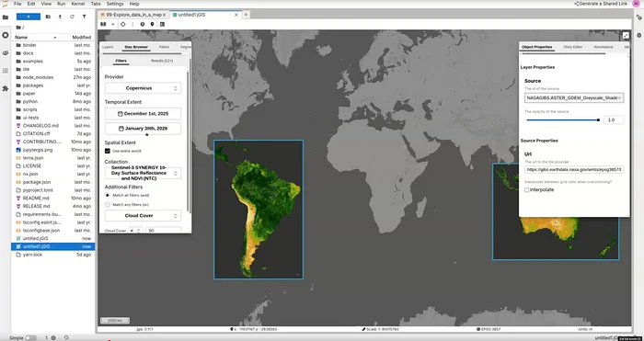Image resolution: width=644 pixels, height=341 pixels.
Task: Click the kernel status icon in status bar
Action: coord(53,337)
